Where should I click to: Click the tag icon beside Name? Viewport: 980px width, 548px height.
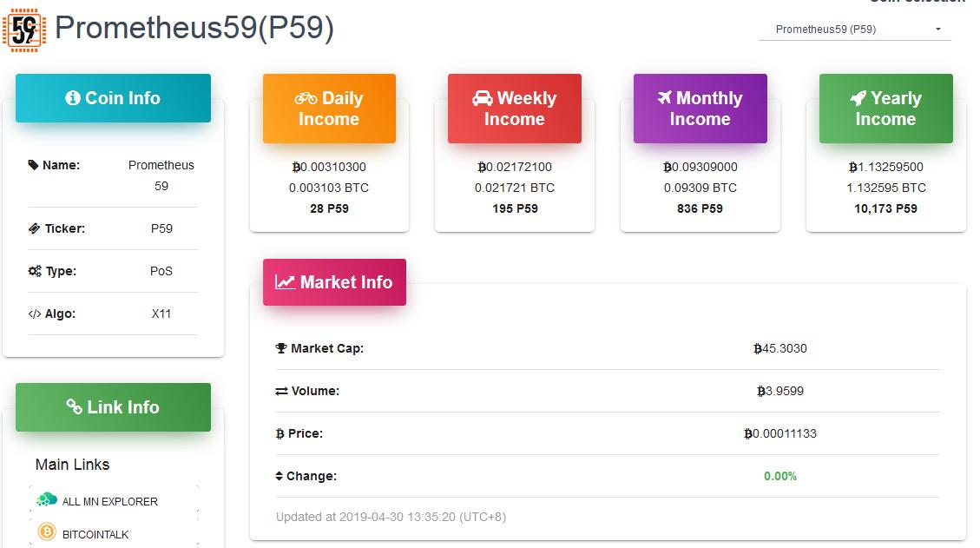pos(36,165)
